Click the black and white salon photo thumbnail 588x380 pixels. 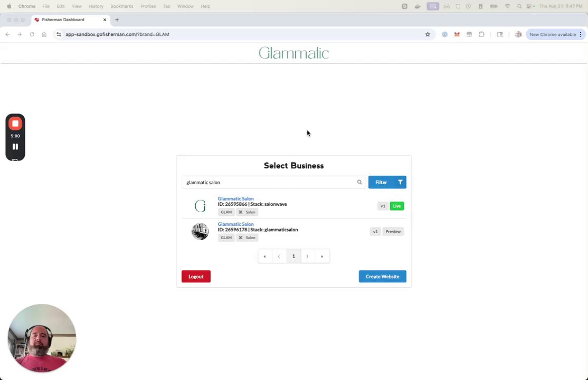(x=200, y=232)
